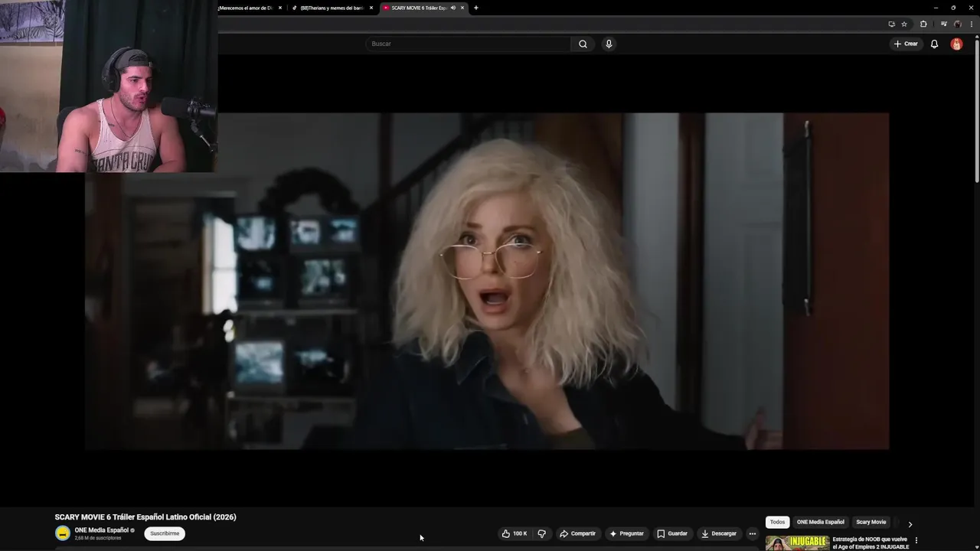The width and height of the screenshot is (980, 551).
Task: Like the video with 100 K button
Action: click(x=514, y=533)
